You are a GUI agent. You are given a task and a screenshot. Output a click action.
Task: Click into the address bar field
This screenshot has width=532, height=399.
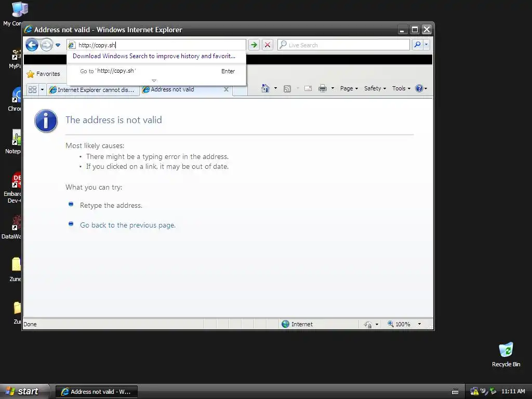[x=156, y=45]
